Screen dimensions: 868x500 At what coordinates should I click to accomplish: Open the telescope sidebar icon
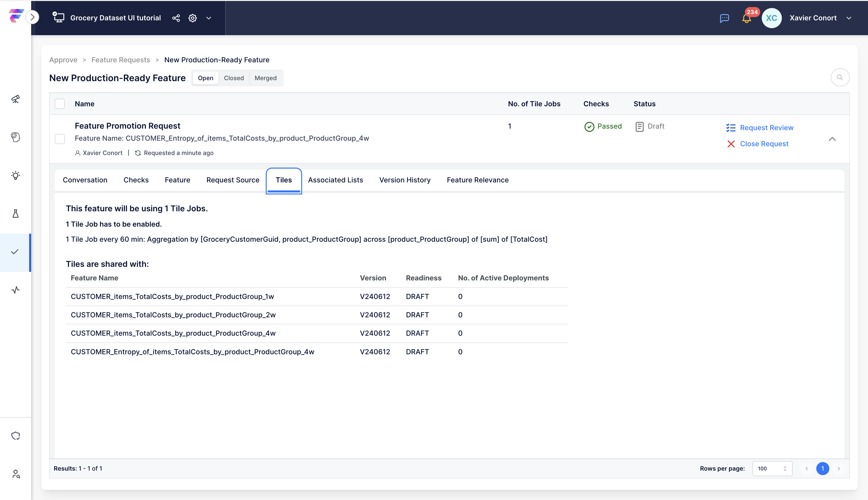15,99
